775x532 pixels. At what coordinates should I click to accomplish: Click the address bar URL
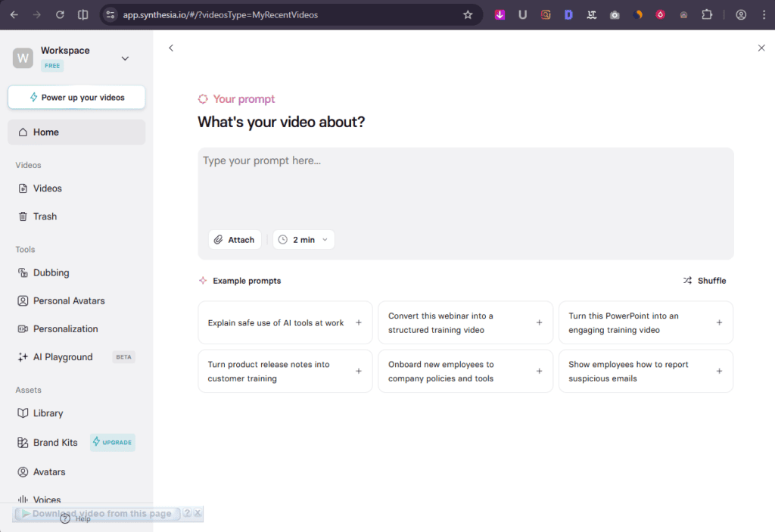coord(220,15)
